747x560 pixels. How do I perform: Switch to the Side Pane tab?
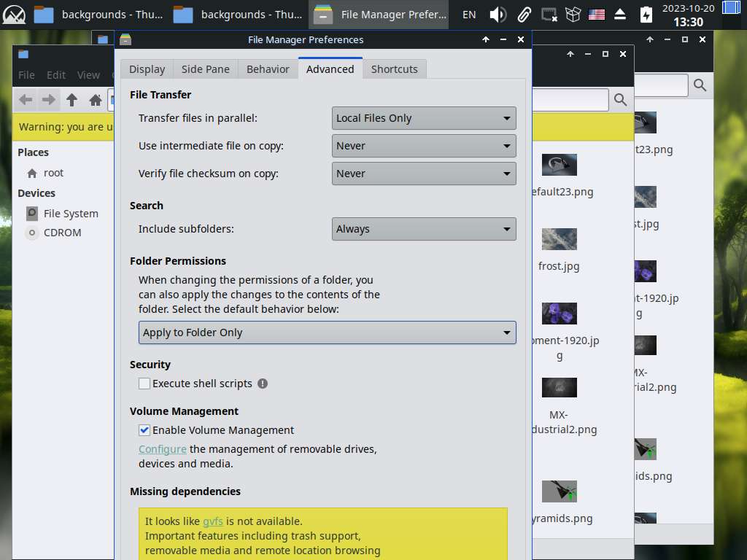click(x=205, y=69)
